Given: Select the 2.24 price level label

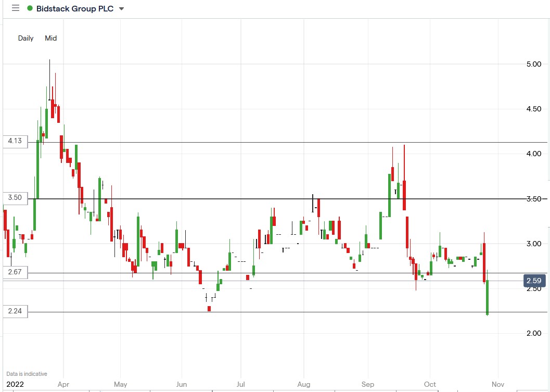Looking at the screenshot, I should pos(14,311).
